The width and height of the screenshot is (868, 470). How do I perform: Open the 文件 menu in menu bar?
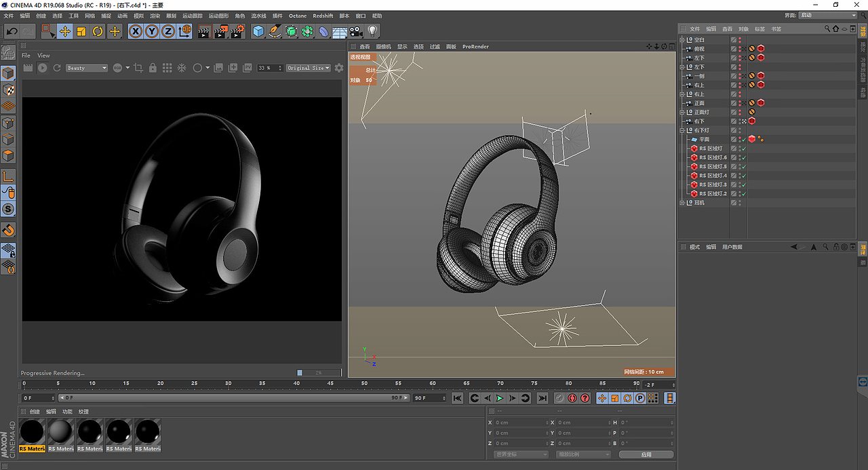pyautogui.click(x=9, y=16)
